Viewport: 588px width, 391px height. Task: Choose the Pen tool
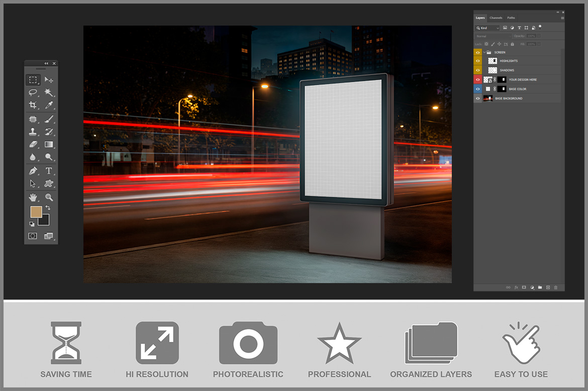click(33, 171)
